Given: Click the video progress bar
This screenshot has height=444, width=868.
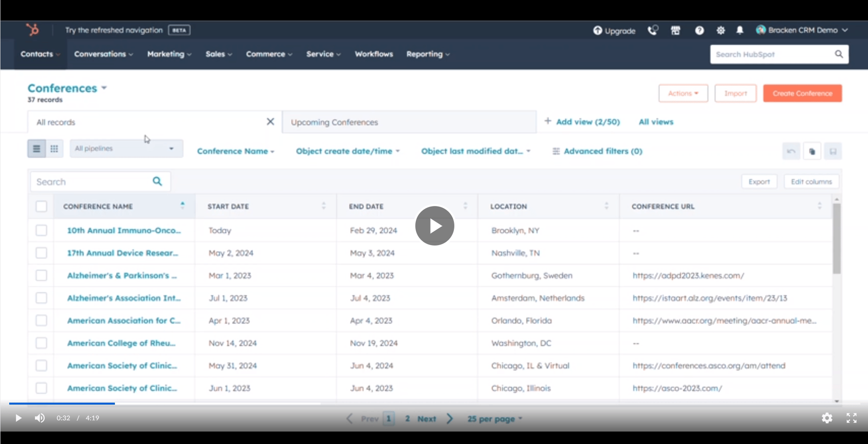Looking at the screenshot, I should 434,404.
